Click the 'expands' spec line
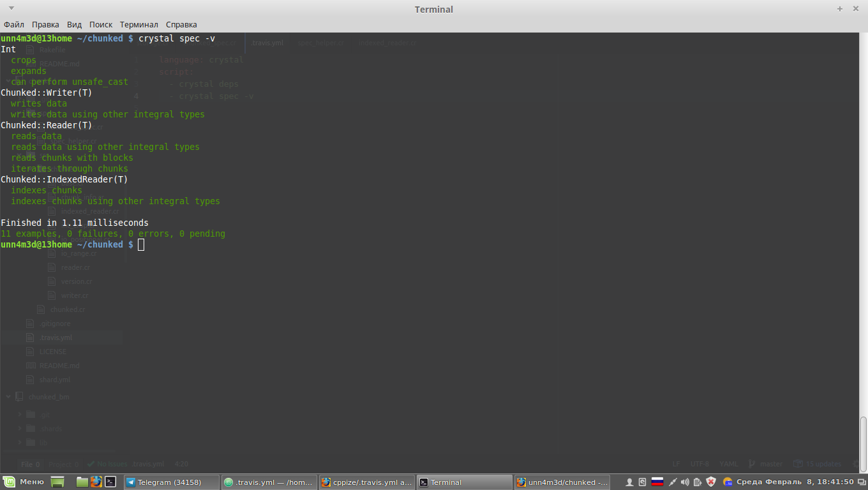 coord(29,71)
